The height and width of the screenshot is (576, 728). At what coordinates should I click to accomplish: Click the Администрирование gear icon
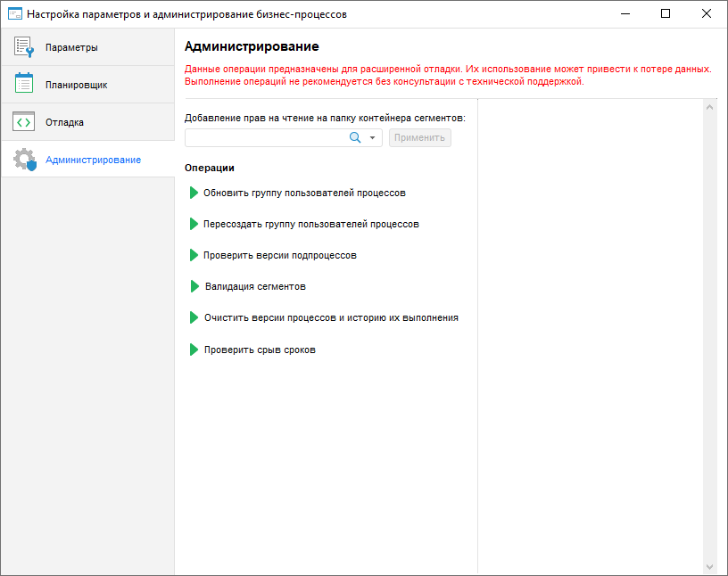click(25, 160)
